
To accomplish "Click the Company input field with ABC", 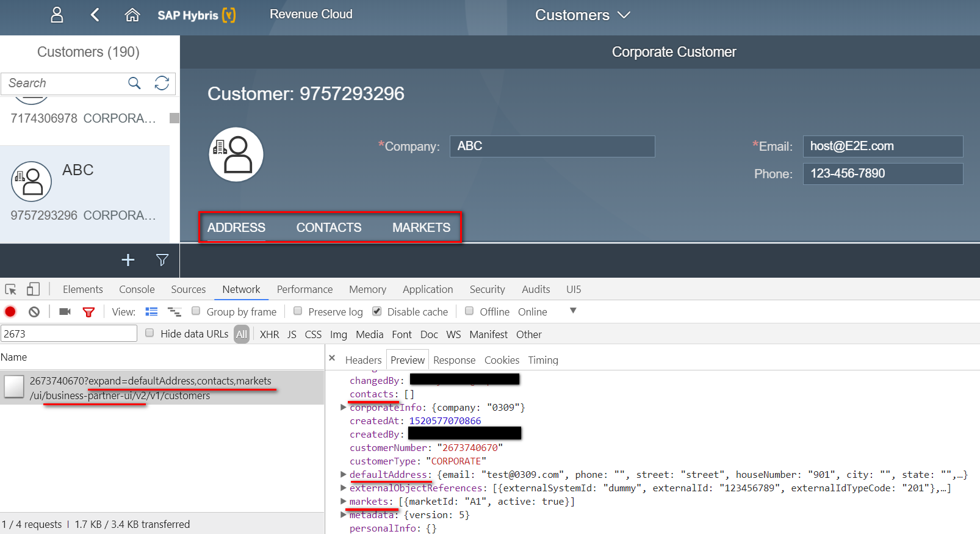I will 552,146.
